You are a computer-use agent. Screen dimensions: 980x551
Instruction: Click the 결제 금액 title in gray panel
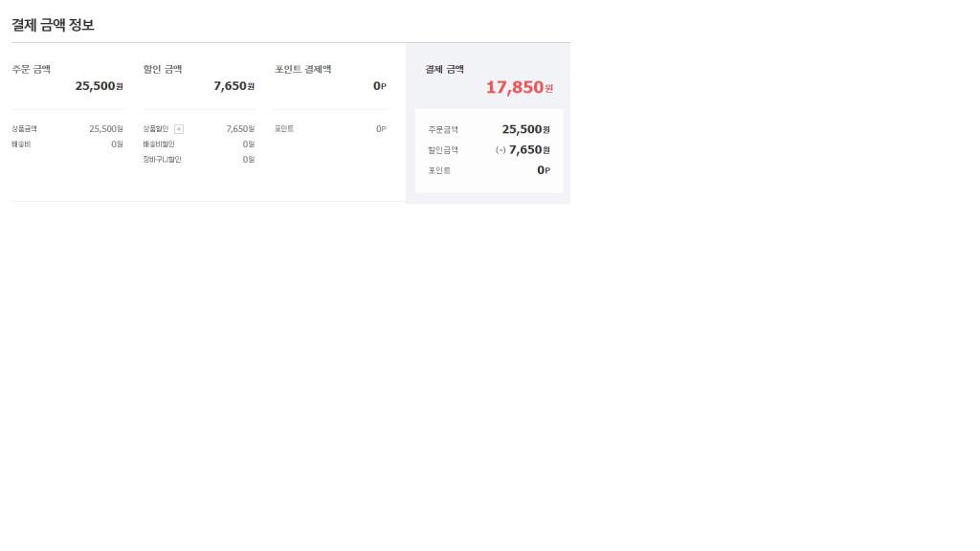445,69
